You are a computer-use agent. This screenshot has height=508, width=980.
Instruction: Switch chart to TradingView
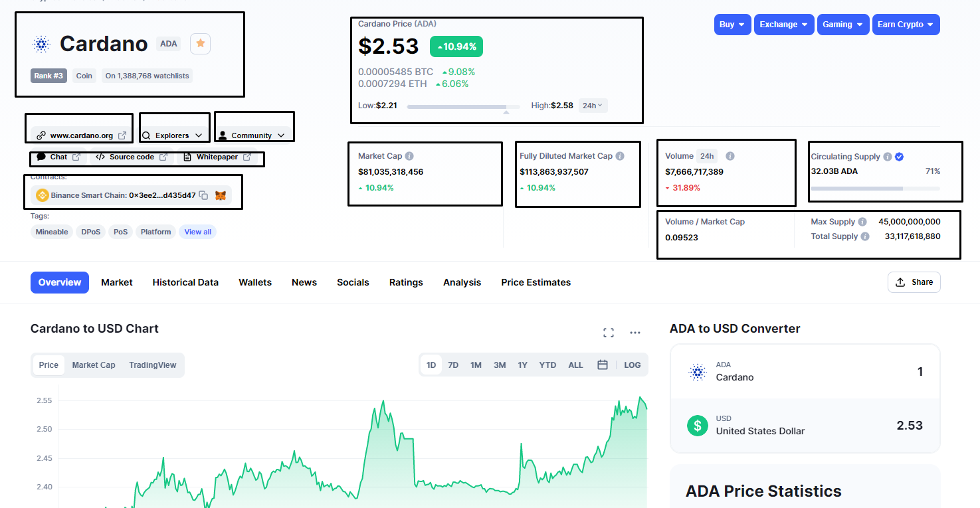click(153, 365)
